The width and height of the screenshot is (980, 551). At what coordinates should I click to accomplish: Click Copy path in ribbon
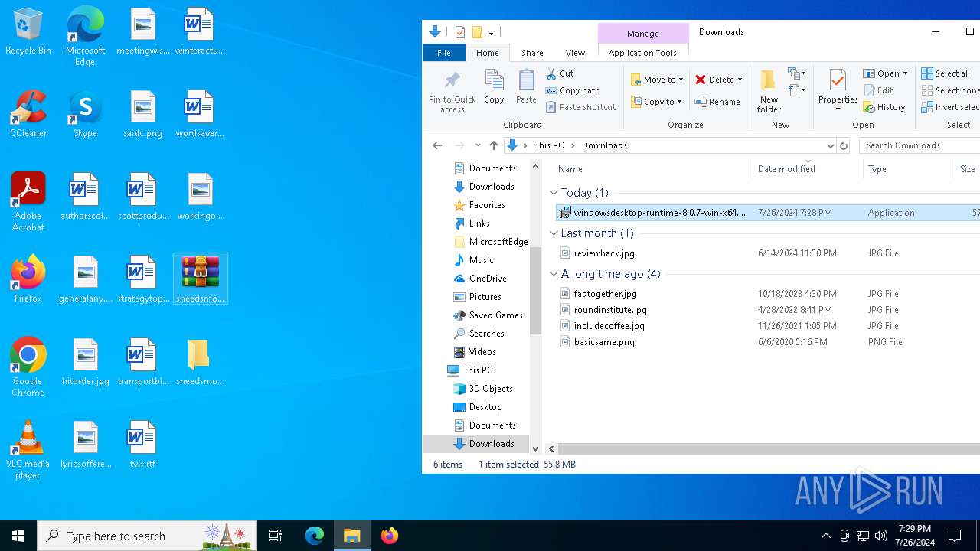tap(573, 90)
